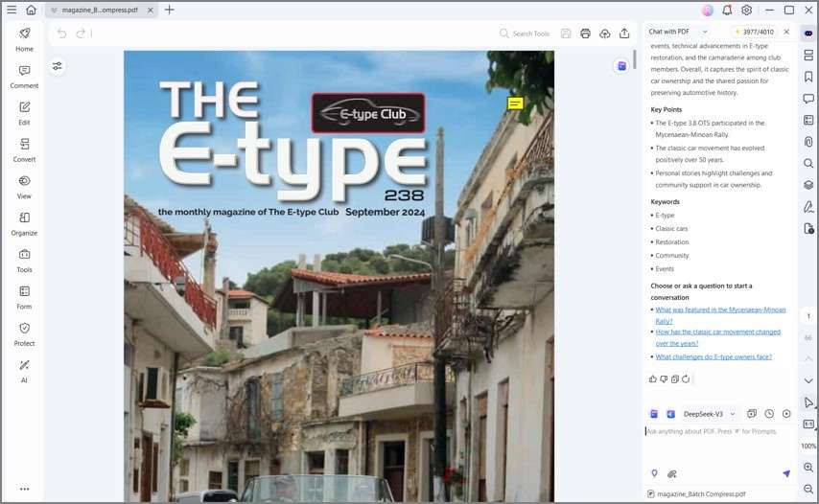This screenshot has width=819, height=504.
Task: Open the signature panel icon
Action: (808, 207)
